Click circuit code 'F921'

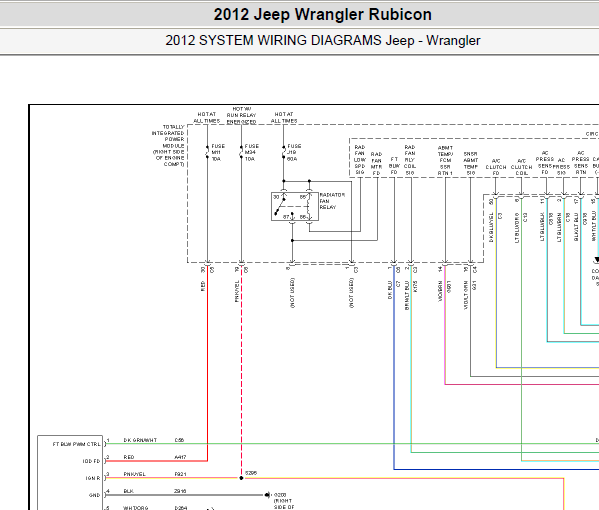click(x=180, y=474)
